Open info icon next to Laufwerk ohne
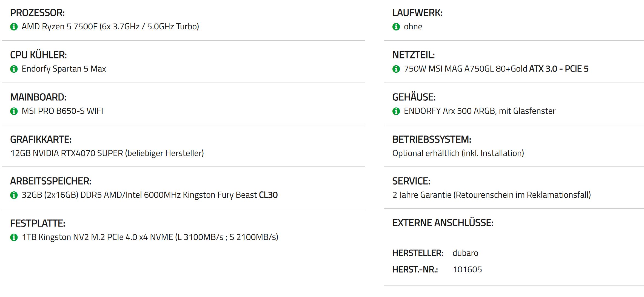The height and width of the screenshot is (297, 644). pyautogui.click(x=396, y=27)
